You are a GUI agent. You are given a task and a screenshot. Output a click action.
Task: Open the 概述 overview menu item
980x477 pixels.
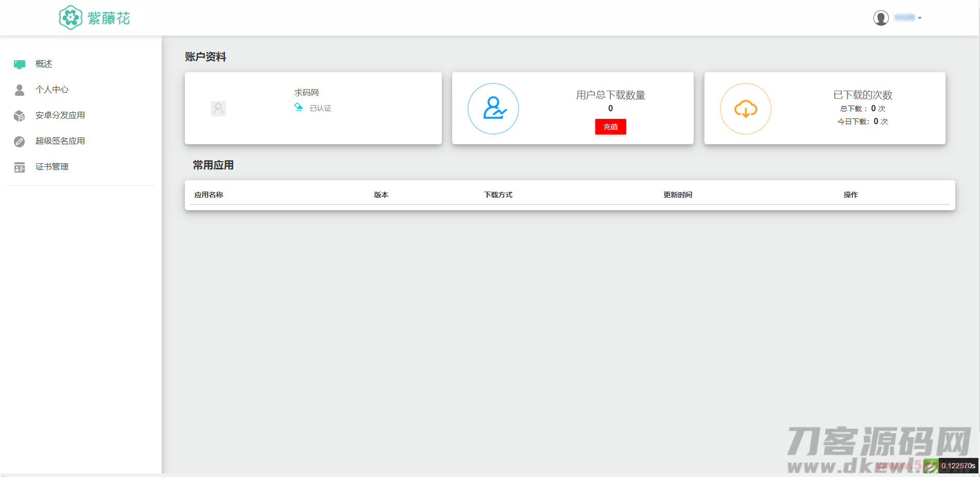click(44, 64)
